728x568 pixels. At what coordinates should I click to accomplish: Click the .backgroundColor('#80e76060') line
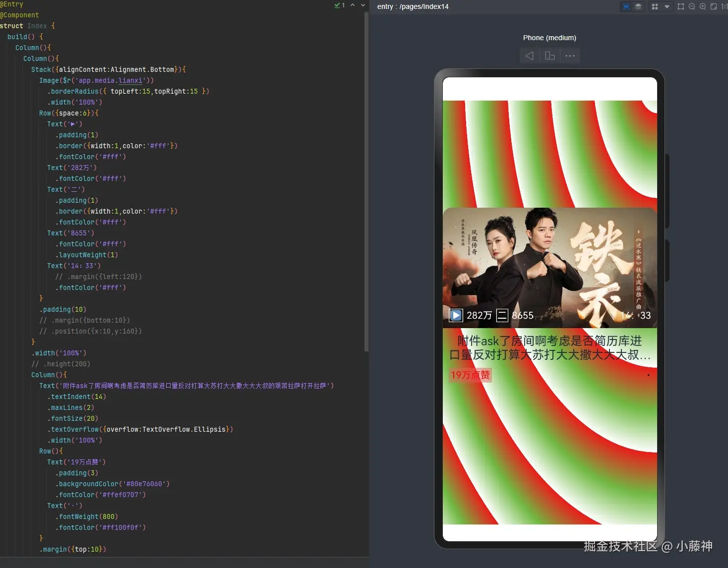click(x=113, y=484)
